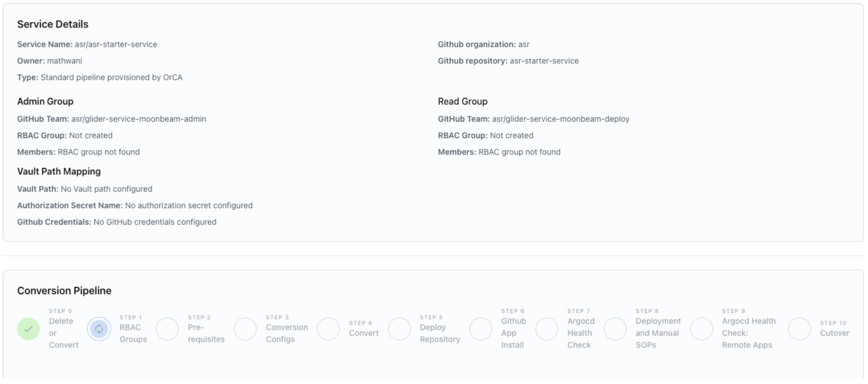The height and width of the screenshot is (384, 868).
Task: Select the Step 6 Github App Install circle
Action: pos(481,329)
